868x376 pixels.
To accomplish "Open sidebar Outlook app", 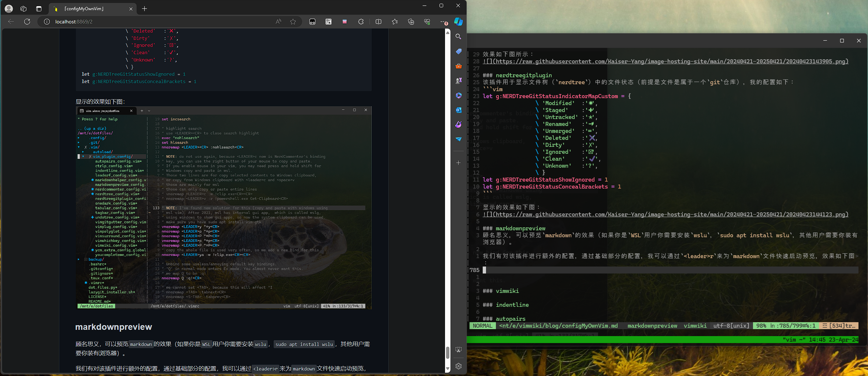I will 459,110.
